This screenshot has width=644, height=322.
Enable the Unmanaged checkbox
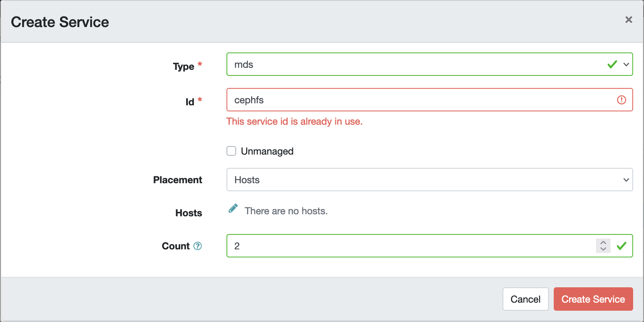[x=231, y=151]
